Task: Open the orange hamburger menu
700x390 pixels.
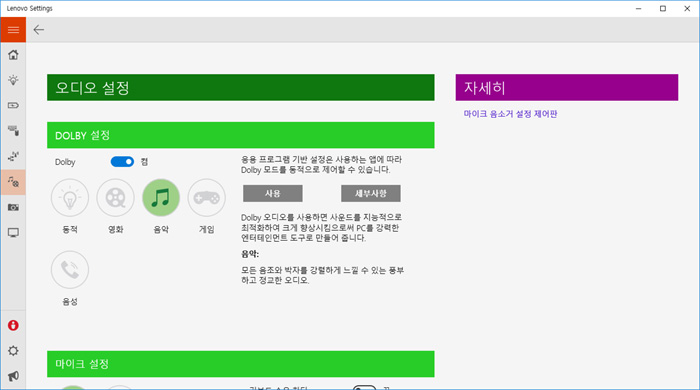Action: (13, 30)
